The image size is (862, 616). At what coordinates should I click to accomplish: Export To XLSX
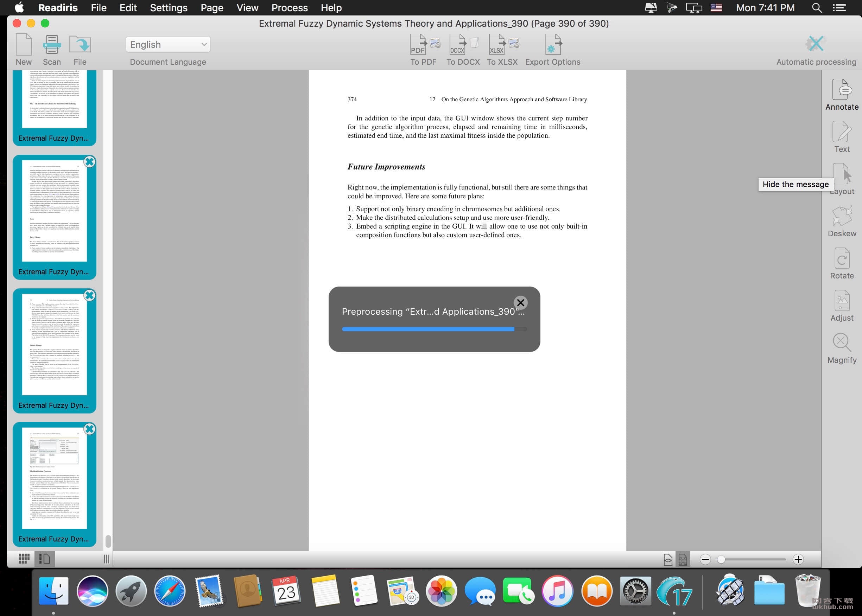pos(502,50)
